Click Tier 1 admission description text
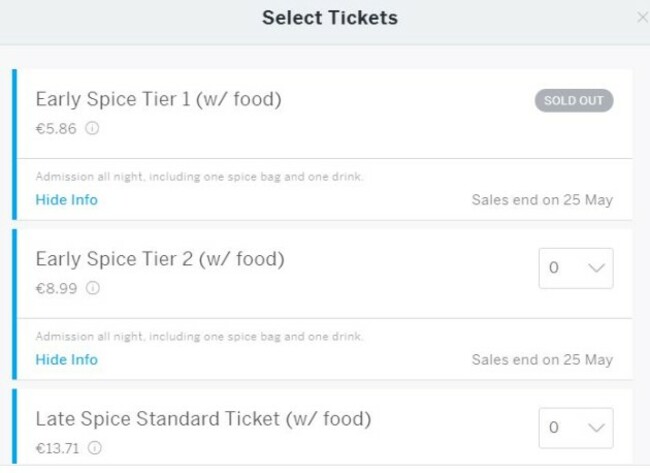The height and width of the screenshot is (473, 650). [199, 177]
